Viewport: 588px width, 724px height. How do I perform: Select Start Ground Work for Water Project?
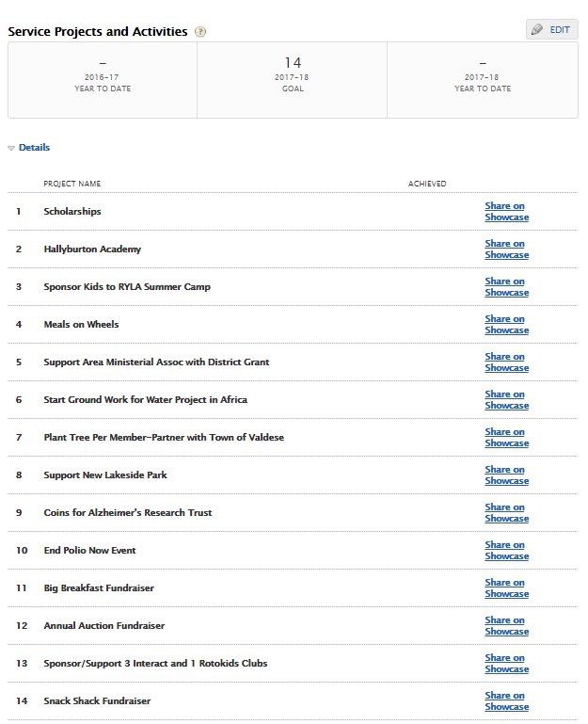pyautogui.click(x=146, y=399)
